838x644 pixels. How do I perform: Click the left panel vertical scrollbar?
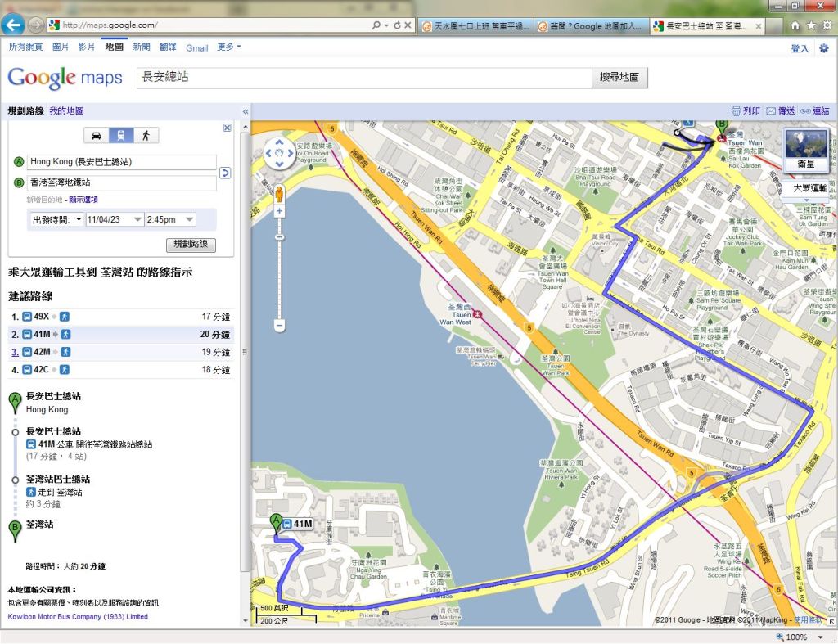coord(246,353)
